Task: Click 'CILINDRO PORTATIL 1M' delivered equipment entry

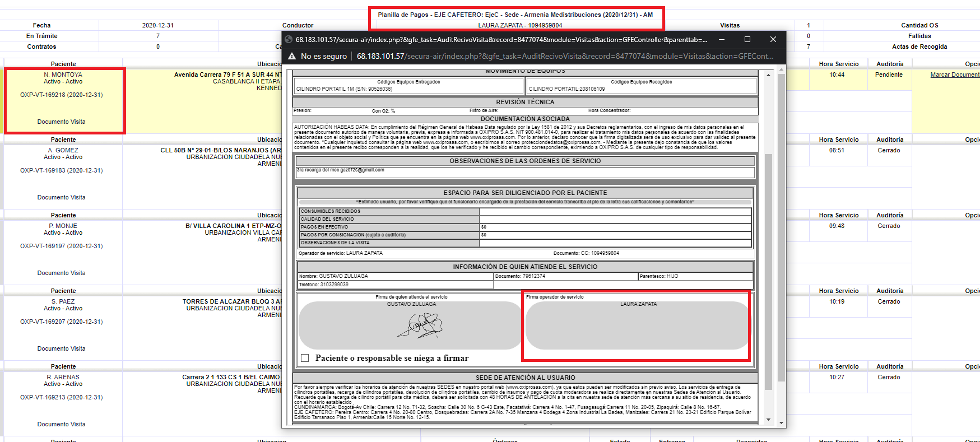Action: click(344, 89)
